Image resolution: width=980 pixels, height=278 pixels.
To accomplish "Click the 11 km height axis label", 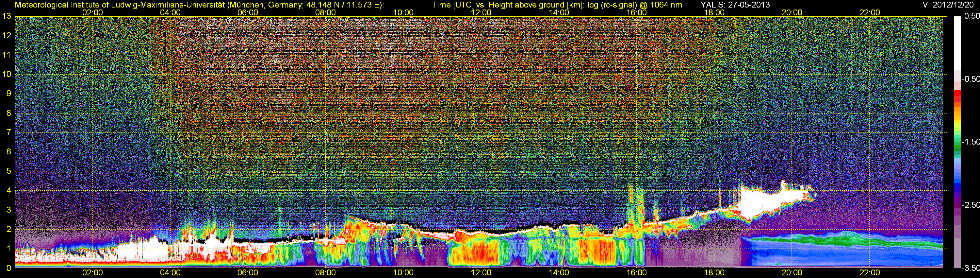I will pos(7,55).
